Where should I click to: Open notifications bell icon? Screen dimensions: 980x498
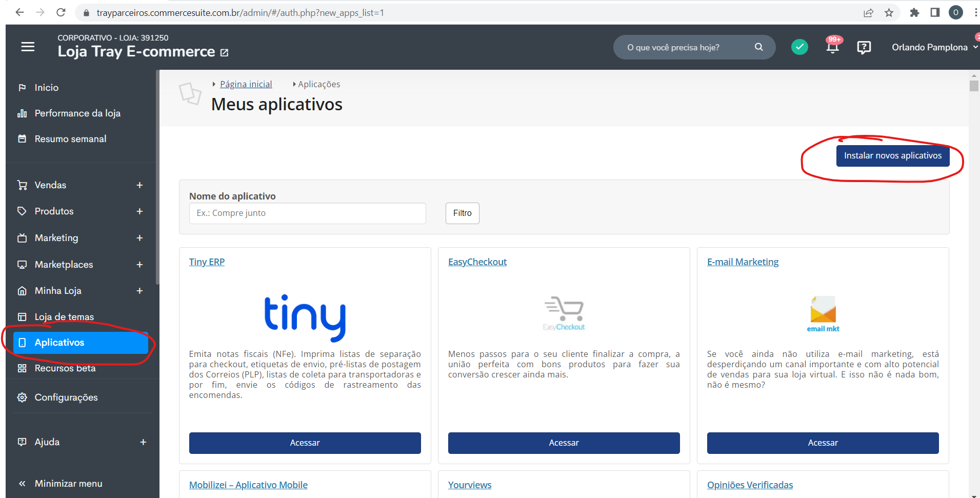[833, 47]
